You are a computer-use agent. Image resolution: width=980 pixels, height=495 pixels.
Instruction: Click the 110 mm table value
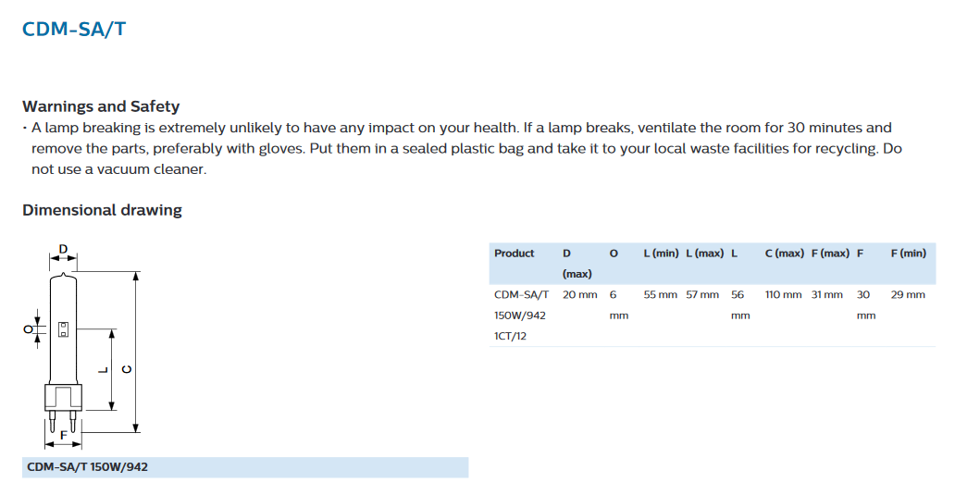point(783,294)
